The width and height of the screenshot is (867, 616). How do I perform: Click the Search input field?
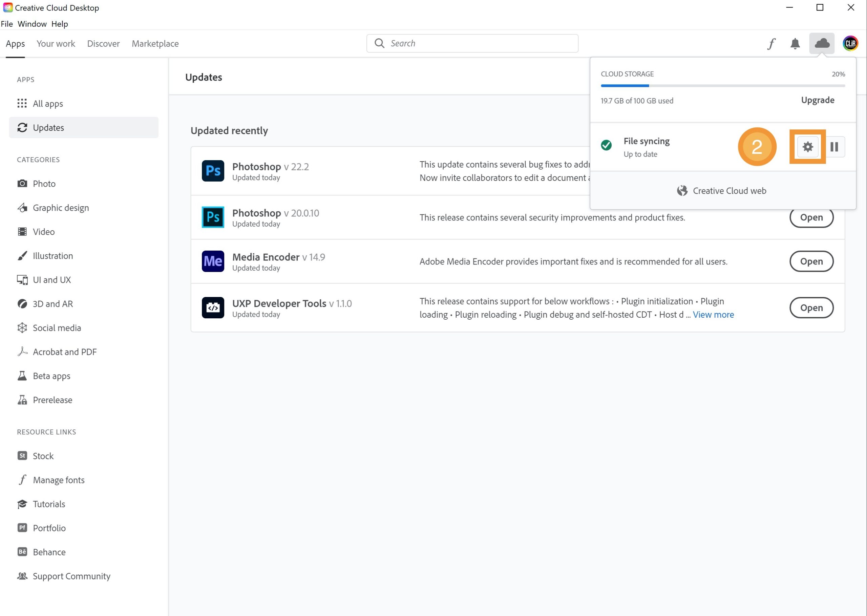pyautogui.click(x=472, y=43)
